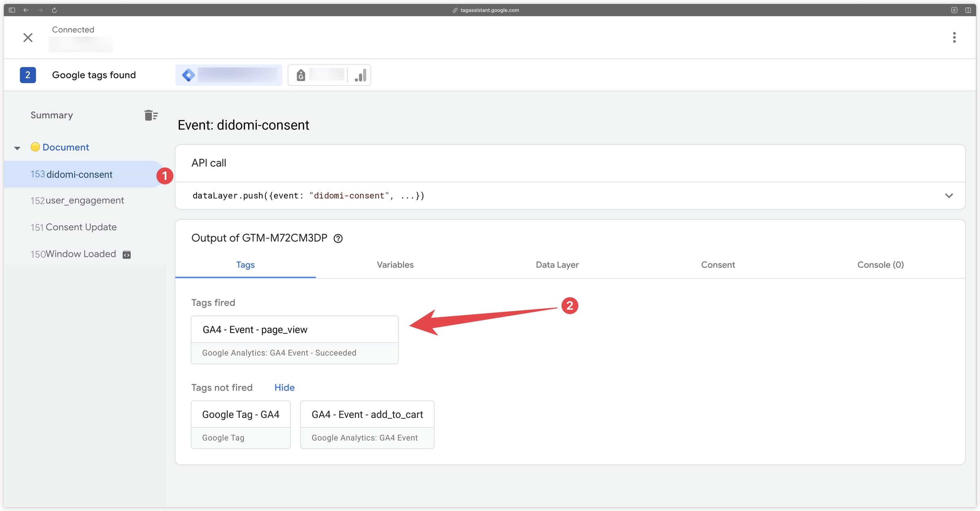Go back with browser back arrow
Screen dimensions: 980x511
pos(26,10)
